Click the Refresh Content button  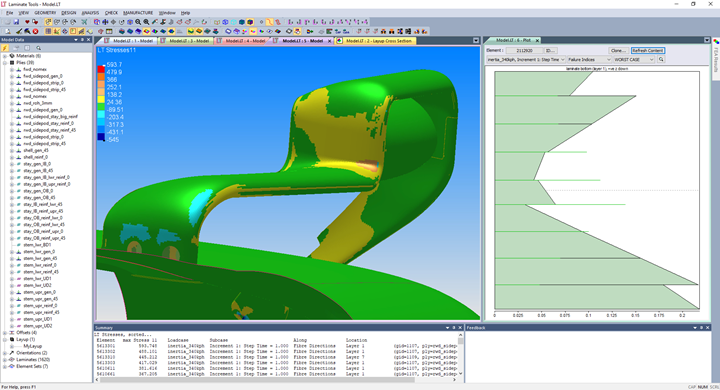click(647, 51)
